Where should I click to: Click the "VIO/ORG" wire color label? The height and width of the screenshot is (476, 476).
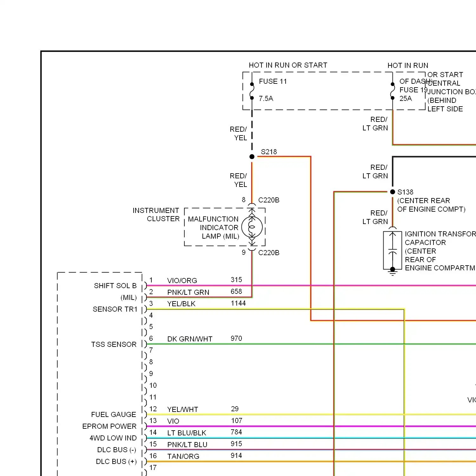coord(182,281)
